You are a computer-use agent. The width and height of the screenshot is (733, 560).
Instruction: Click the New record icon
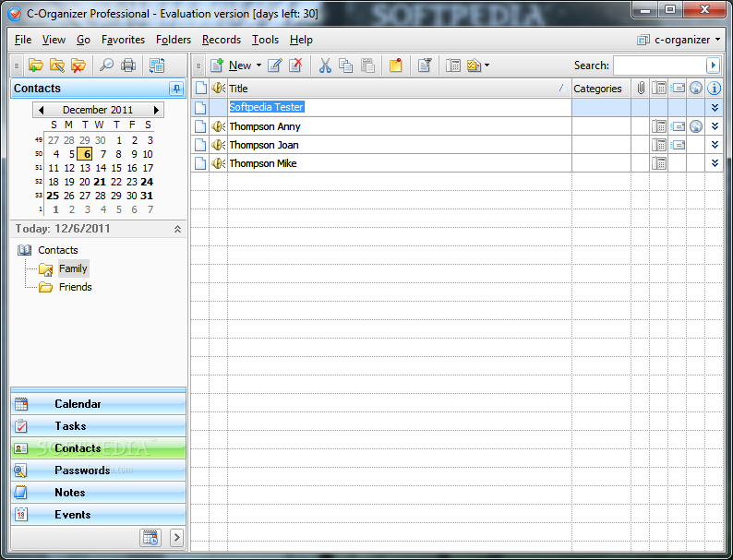pyautogui.click(x=216, y=66)
